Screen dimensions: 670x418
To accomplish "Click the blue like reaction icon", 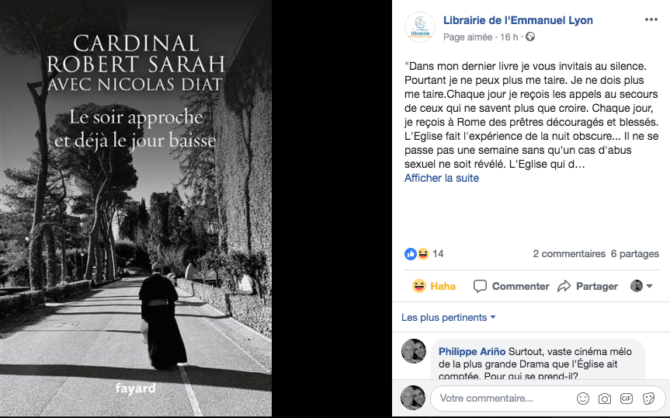I will tap(410, 254).
